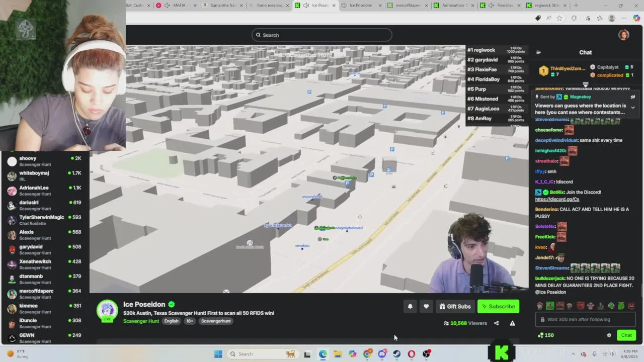Image resolution: width=644 pixels, height=362 pixels.
Task: Open File Explorer from taskbar
Action: (x=338, y=354)
